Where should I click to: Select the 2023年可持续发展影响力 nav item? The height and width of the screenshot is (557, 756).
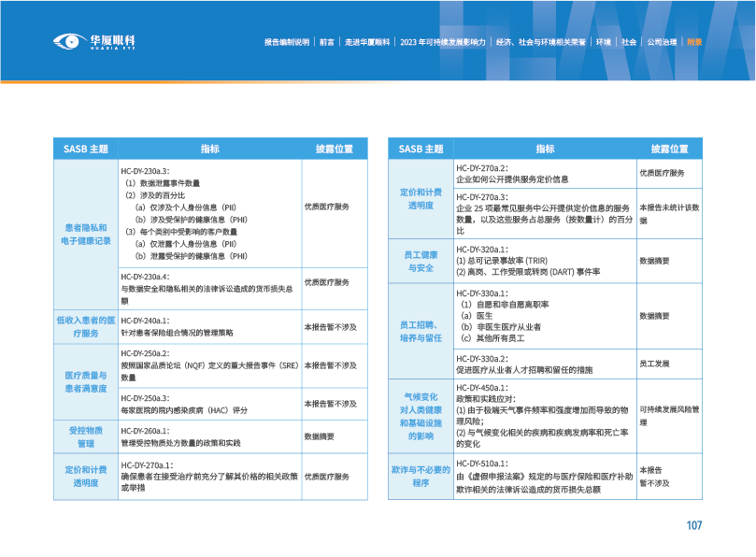(x=442, y=42)
